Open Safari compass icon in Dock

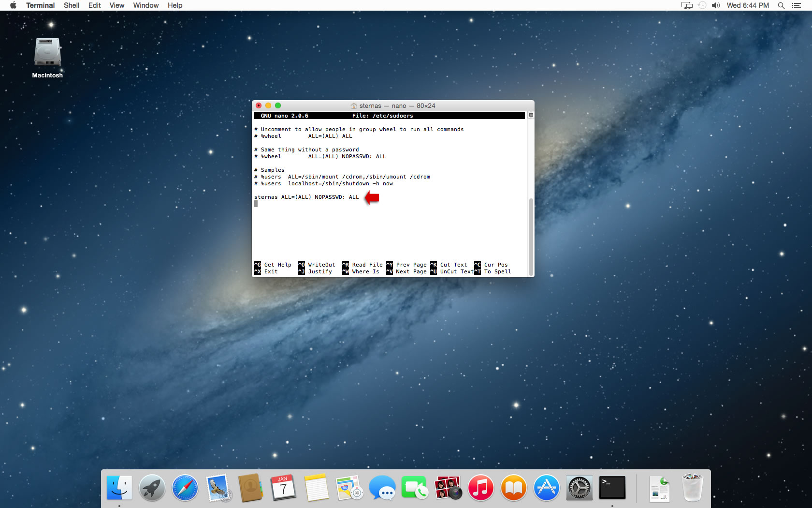coord(185,488)
